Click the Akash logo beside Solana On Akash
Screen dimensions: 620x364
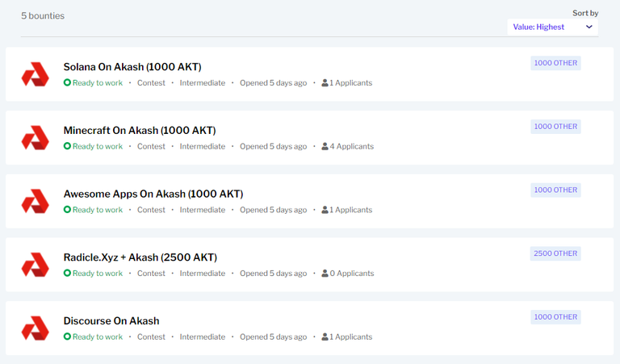[x=36, y=74]
